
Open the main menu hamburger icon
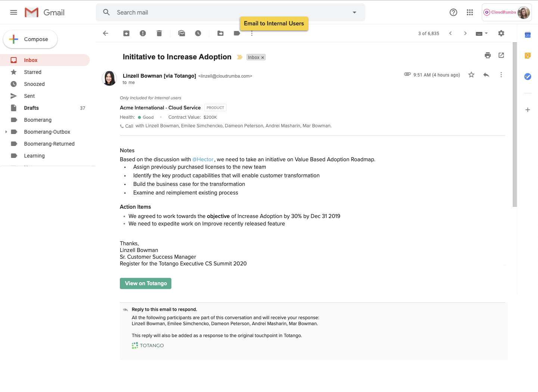click(x=13, y=12)
